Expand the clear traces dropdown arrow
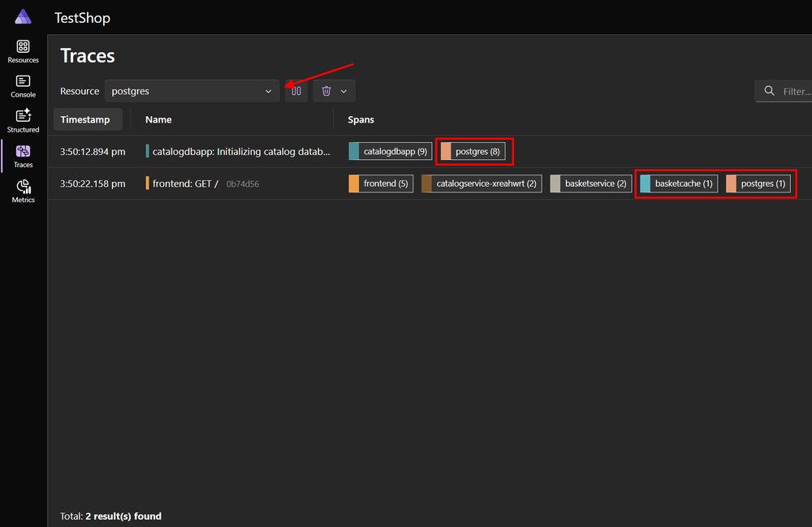 343,91
